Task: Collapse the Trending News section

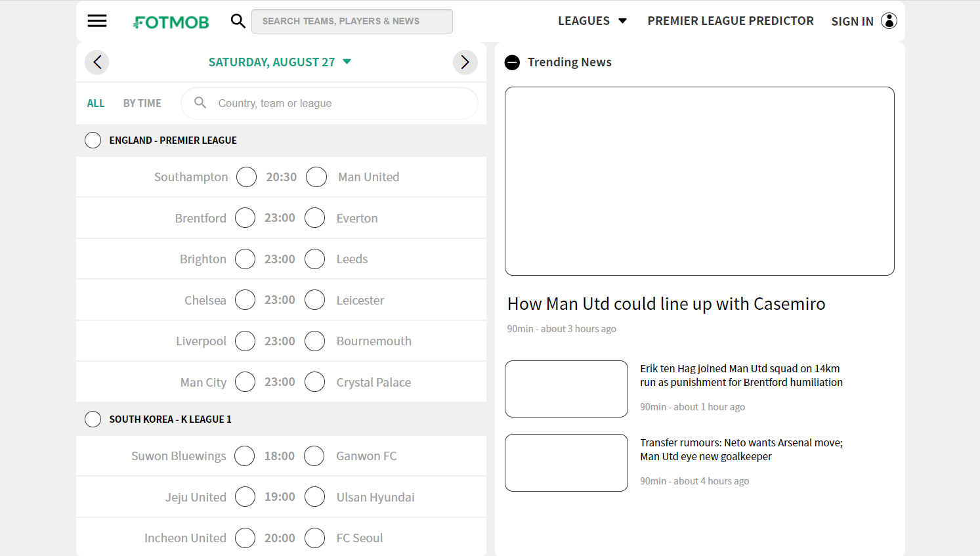Action: 512,62
